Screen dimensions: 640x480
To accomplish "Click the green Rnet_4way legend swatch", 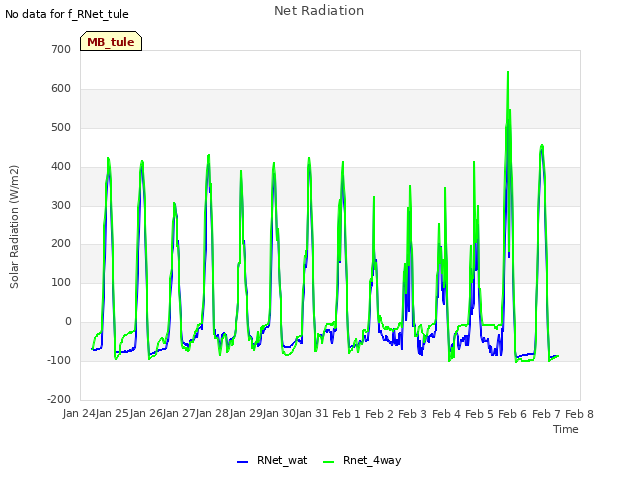I will click(328, 462).
